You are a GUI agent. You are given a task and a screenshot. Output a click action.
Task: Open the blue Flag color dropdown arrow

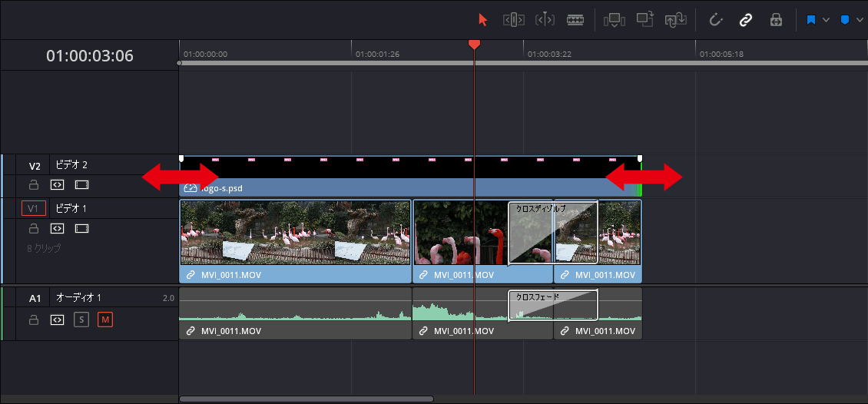click(826, 20)
